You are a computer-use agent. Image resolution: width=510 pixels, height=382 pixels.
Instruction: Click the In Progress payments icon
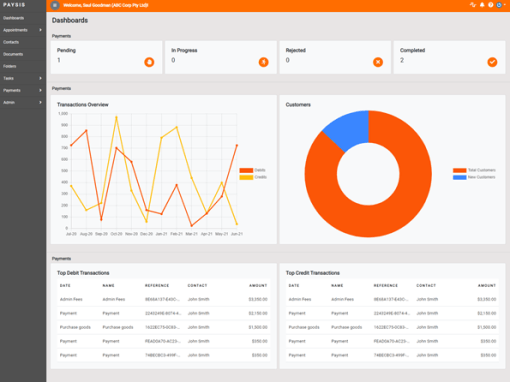(263, 62)
